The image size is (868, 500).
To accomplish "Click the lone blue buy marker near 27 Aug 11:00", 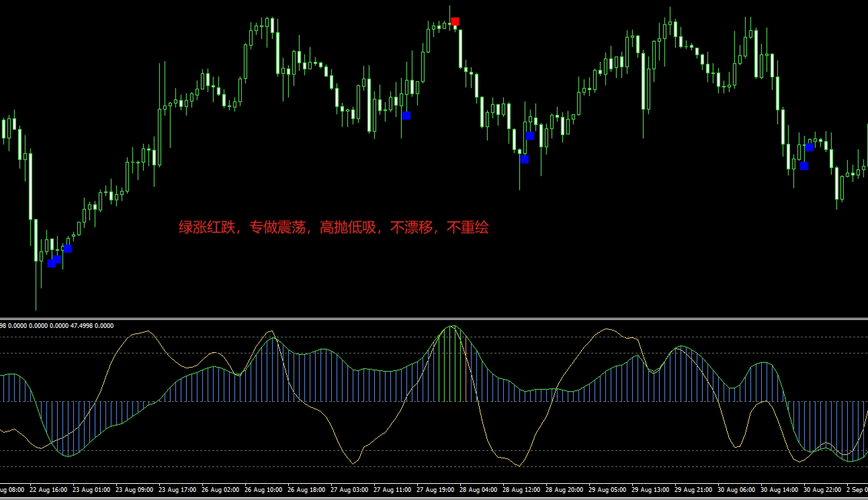I will 406,116.
